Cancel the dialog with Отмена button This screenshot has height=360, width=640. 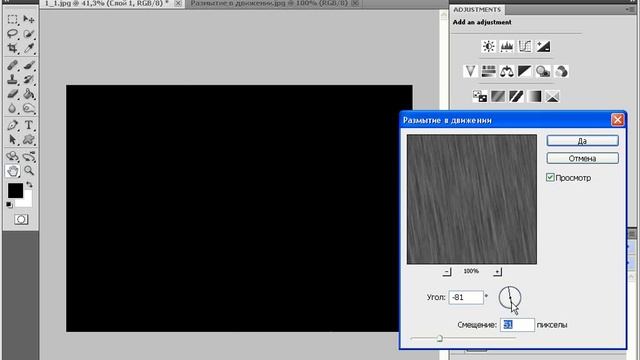(x=582, y=158)
